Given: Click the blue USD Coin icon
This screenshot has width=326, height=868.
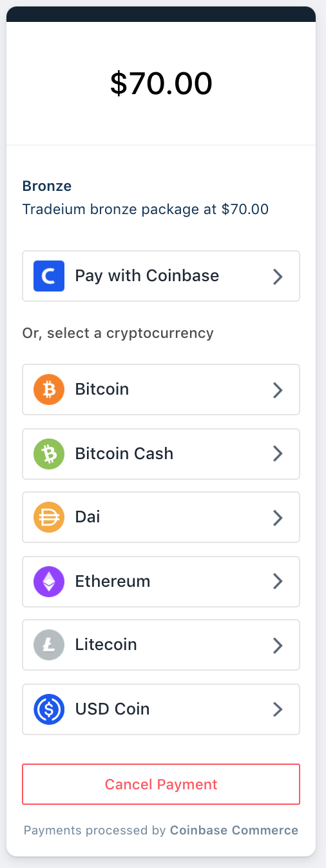Looking at the screenshot, I should click(49, 709).
